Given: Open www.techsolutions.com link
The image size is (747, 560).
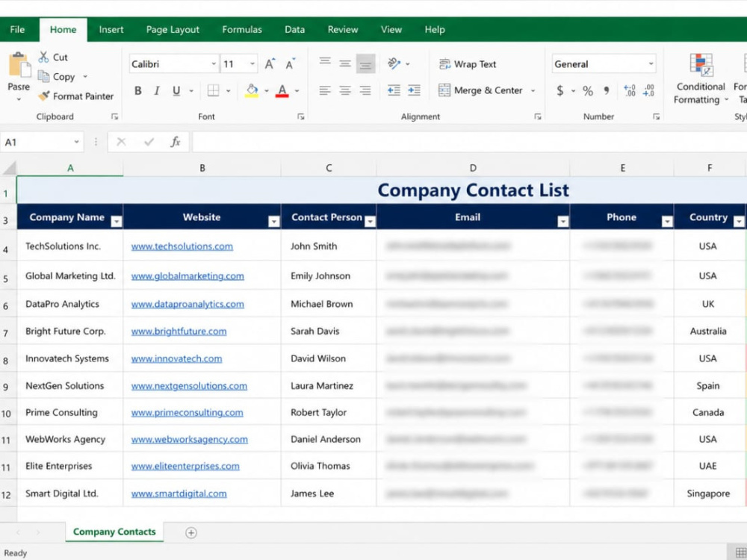Looking at the screenshot, I should [x=182, y=246].
